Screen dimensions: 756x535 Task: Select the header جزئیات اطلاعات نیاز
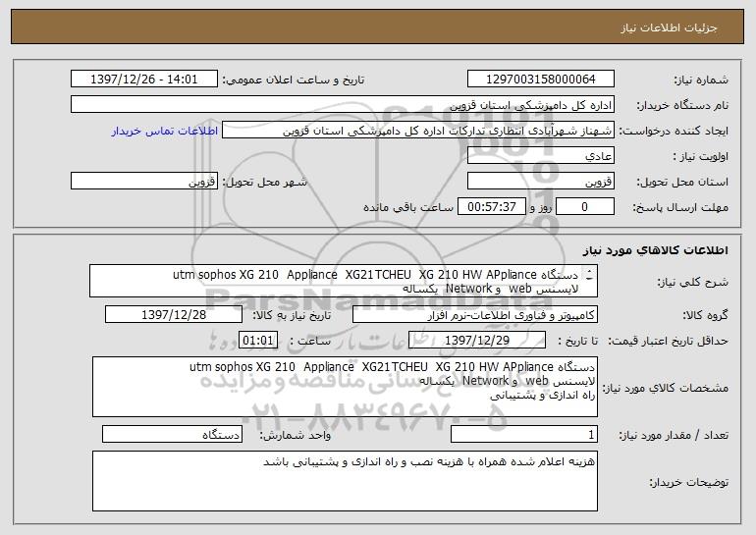(x=669, y=27)
